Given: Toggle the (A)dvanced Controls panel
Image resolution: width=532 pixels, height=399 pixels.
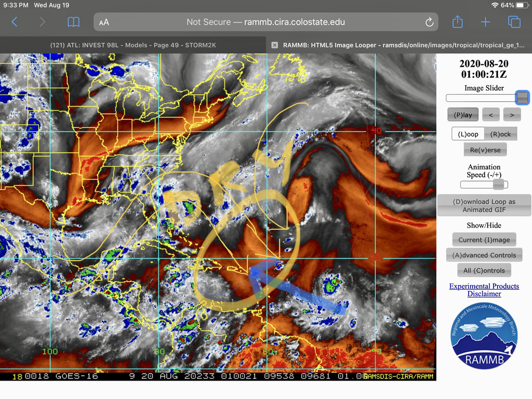Looking at the screenshot, I should pyautogui.click(x=484, y=255).
